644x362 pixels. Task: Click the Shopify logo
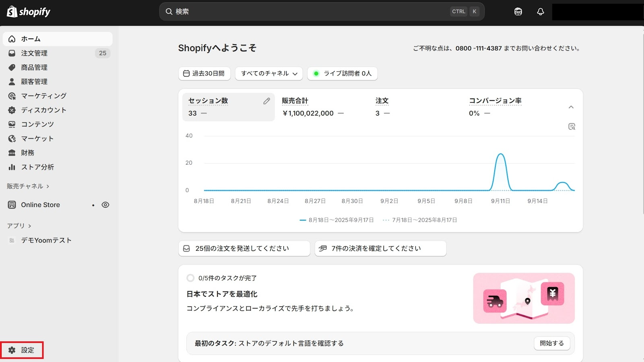coord(29,12)
